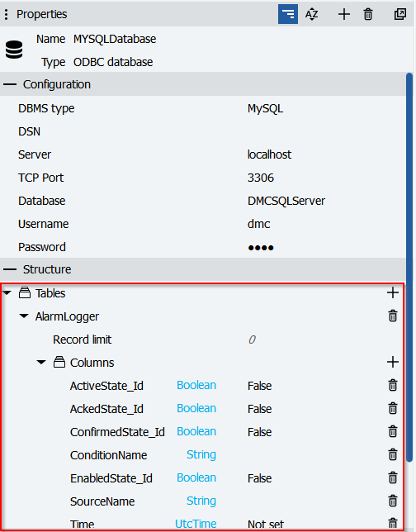Collapse the Structure section
This screenshot has height=532, width=416.
(10, 269)
